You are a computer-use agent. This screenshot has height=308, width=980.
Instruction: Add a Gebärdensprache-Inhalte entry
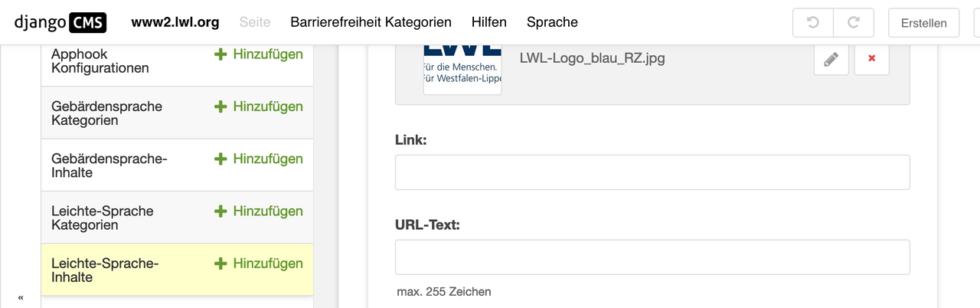259,159
